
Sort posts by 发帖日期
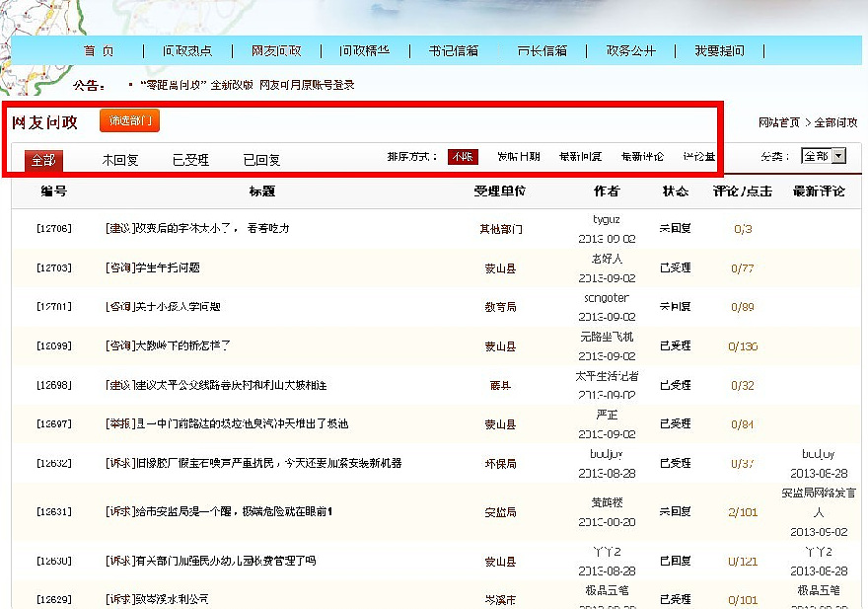coord(518,157)
